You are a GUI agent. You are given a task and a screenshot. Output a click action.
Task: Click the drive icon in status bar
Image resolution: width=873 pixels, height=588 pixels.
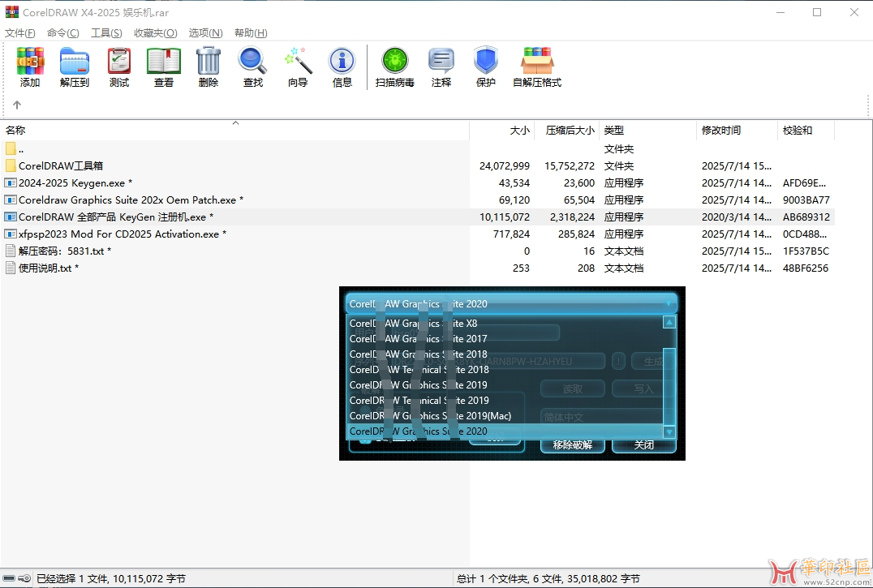[8, 578]
